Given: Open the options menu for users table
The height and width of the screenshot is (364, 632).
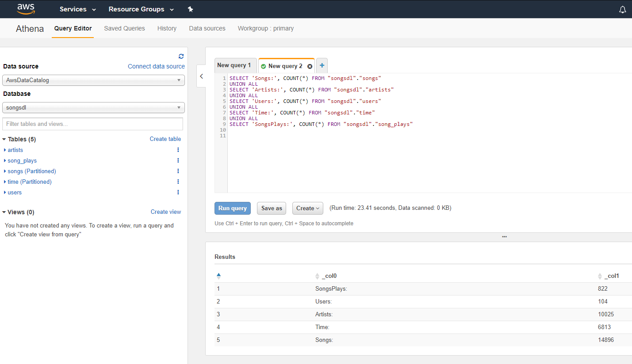Looking at the screenshot, I should tap(178, 192).
